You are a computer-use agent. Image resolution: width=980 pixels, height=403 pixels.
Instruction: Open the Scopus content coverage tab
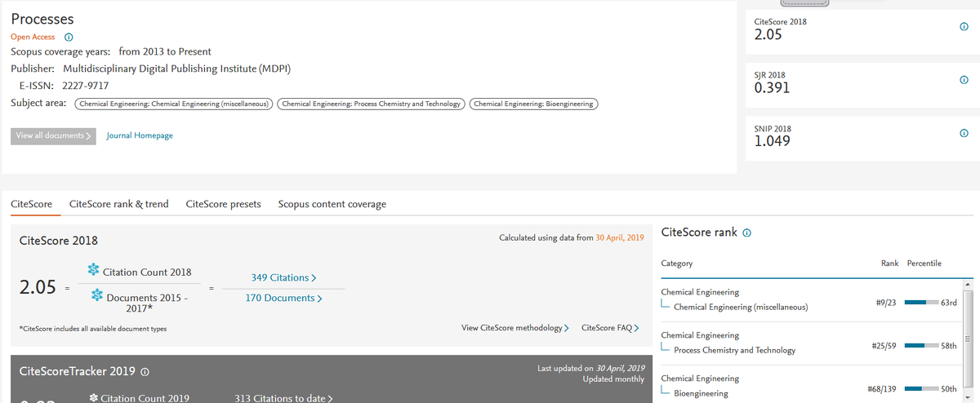pos(332,204)
